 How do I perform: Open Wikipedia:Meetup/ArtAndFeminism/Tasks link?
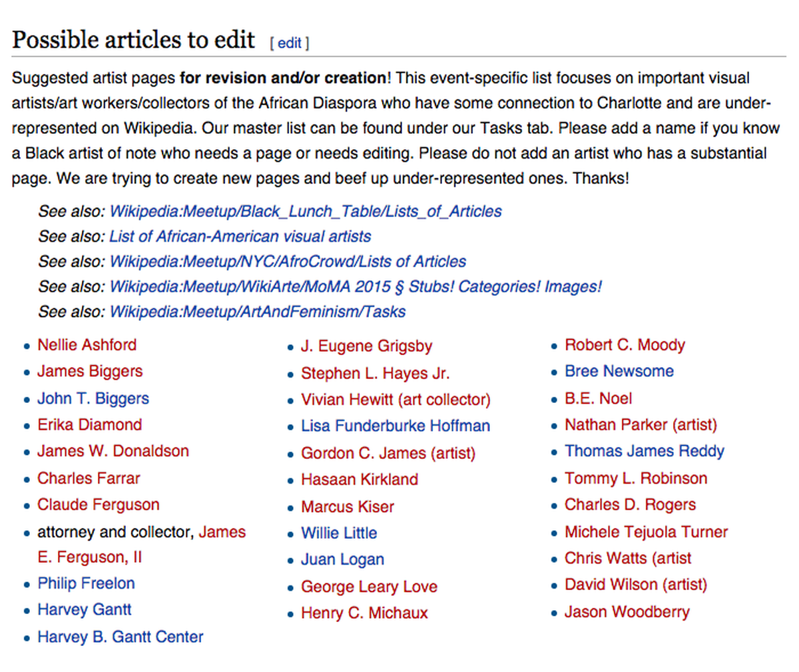coord(258,312)
